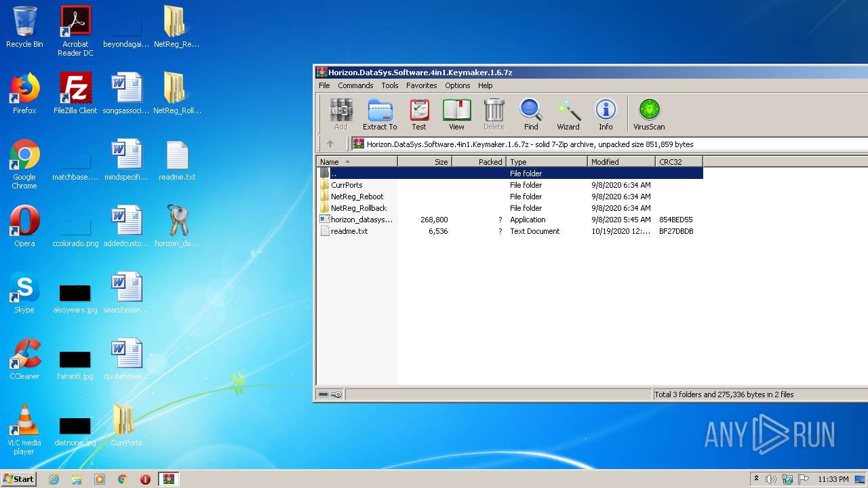Sort by the Type column header

547,161
